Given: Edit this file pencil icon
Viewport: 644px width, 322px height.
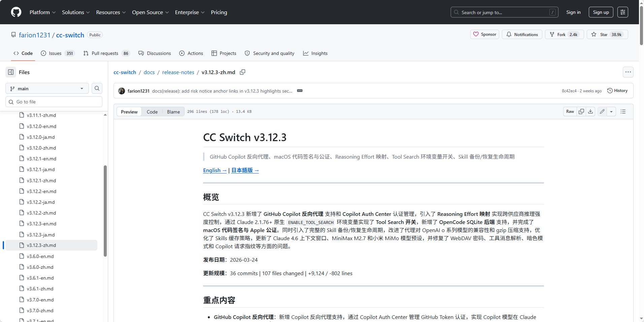Looking at the screenshot, I should point(602,111).
